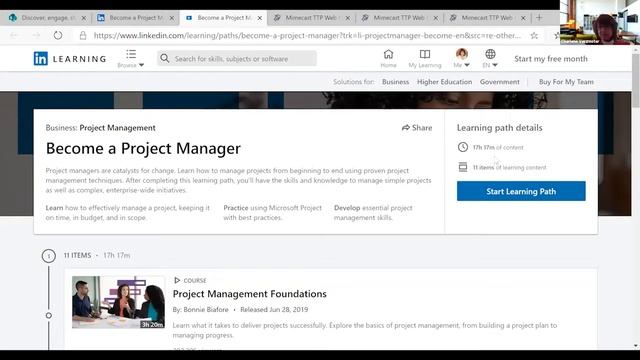Click the address bar URL
640x360 pixels.
tap(307, 36)
